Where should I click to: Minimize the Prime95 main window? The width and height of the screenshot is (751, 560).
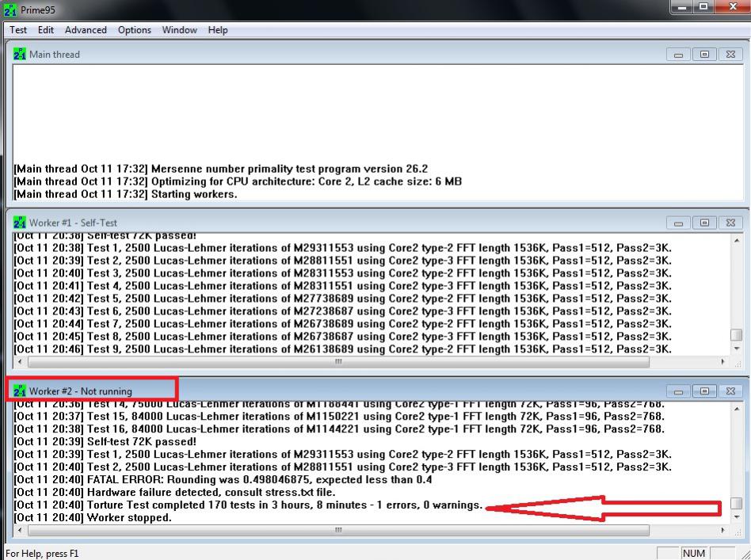click(x=682, y=7)
